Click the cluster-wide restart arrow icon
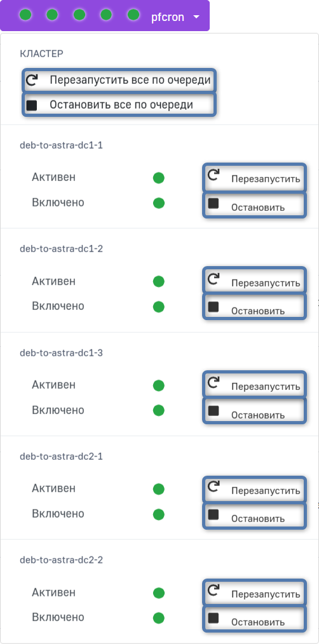The width and height of the screenshot is (319, 644). pos(31,79)
